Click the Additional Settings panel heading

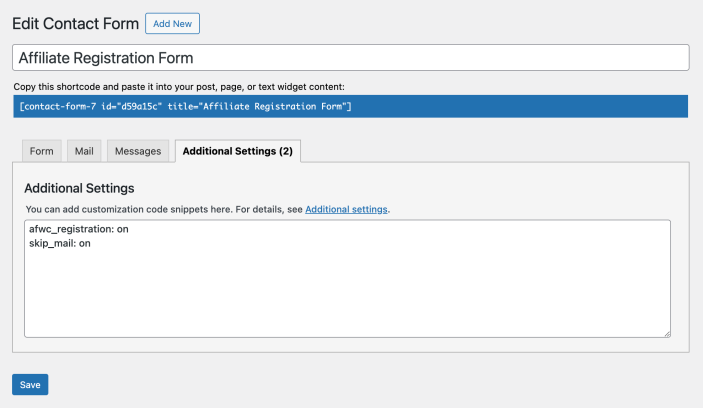pyautogui.click(x=79, y=188)
